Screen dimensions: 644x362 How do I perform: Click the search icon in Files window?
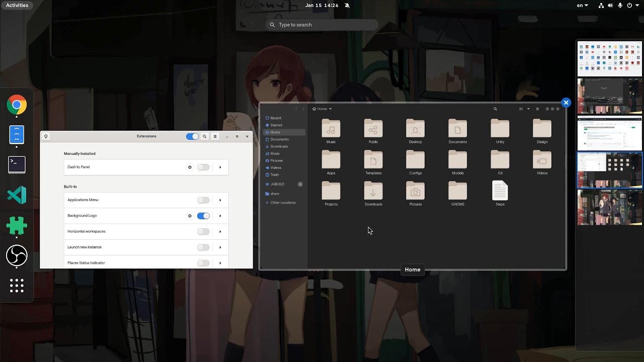[495, 109]
